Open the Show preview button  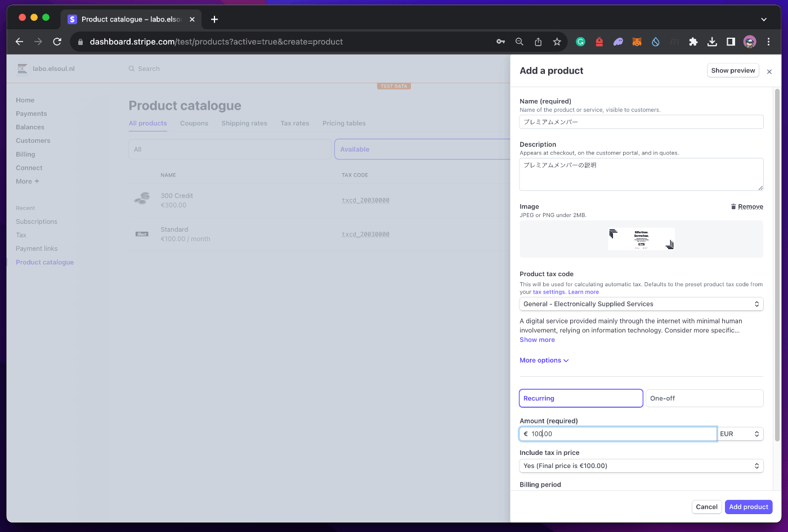(x=733, y=70)
